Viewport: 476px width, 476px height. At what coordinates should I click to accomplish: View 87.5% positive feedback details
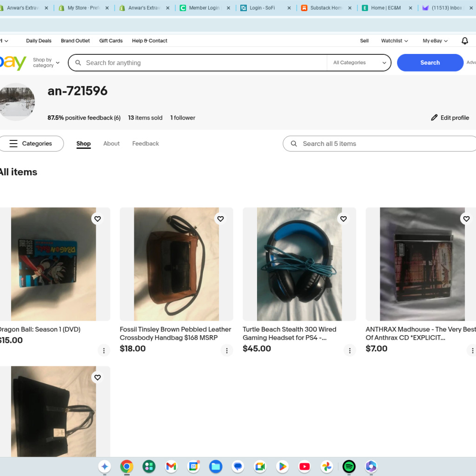84,118
